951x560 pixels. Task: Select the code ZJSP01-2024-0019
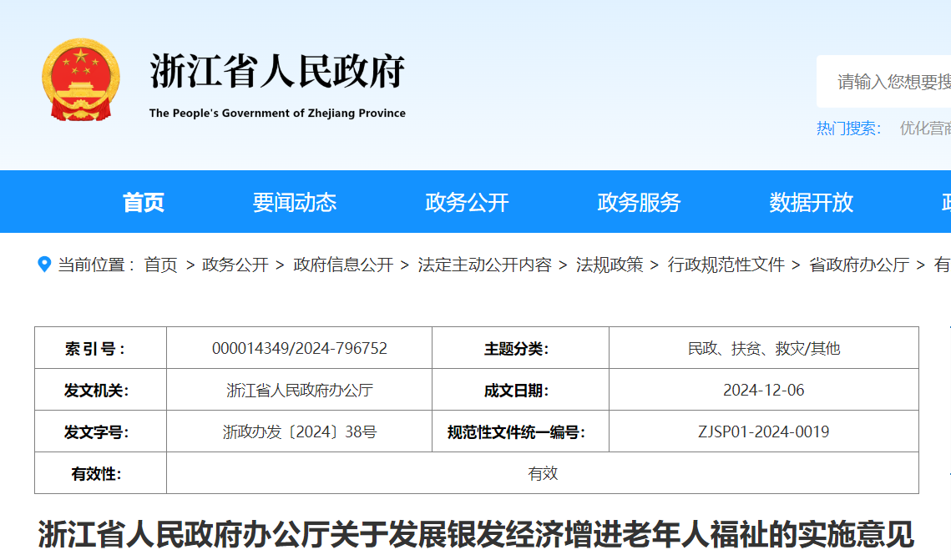click(x=764, y=432)
